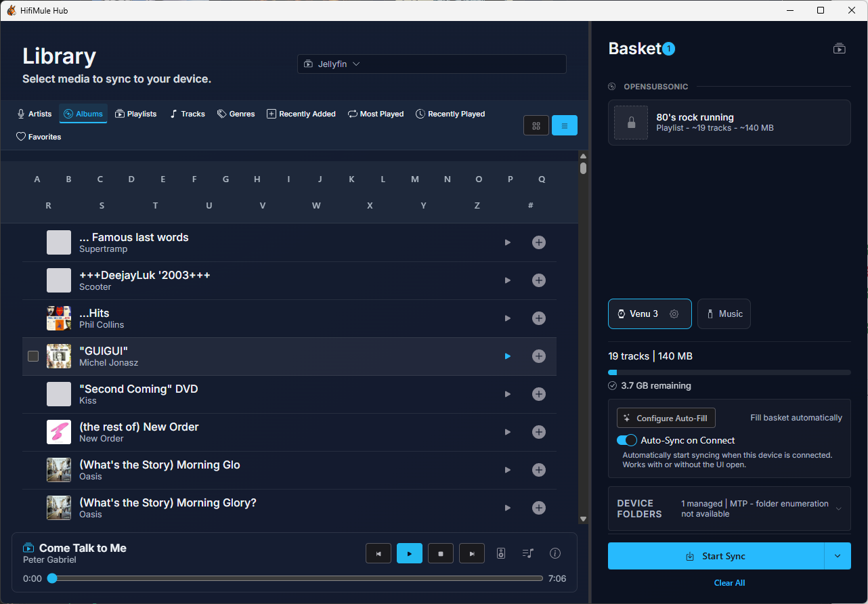Add +++DeejayLuk '2003+++ to basket
868x604 pixels.
tap(539, 280)
